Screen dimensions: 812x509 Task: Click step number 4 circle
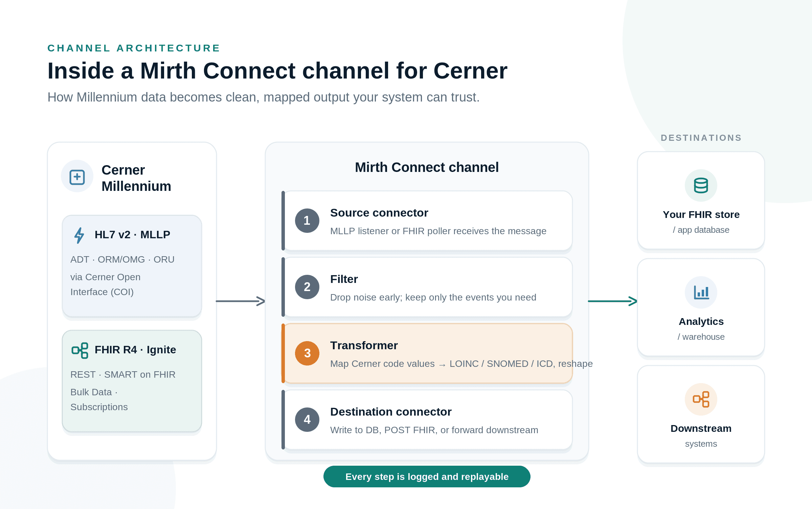coord(307,420)
